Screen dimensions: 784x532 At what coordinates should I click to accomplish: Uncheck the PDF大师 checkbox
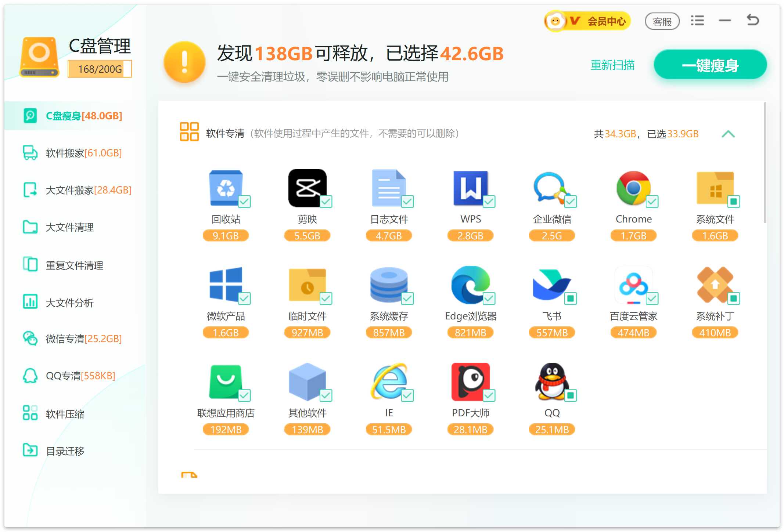click(x=489, y=395)
